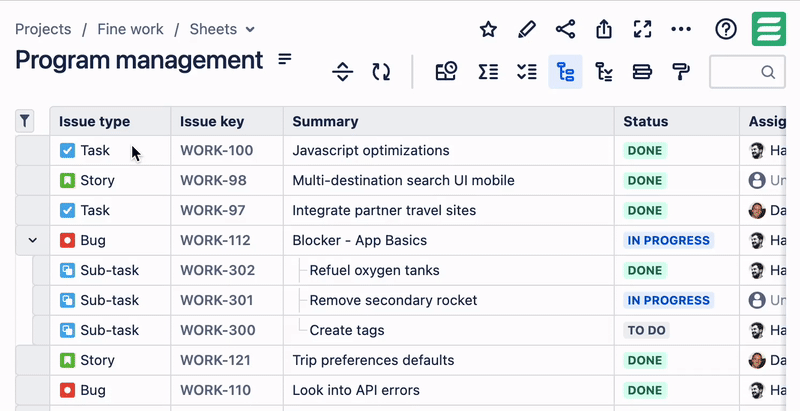Open issue WORK-301 link
800x411 pixels.
click(x=216, y=300)
